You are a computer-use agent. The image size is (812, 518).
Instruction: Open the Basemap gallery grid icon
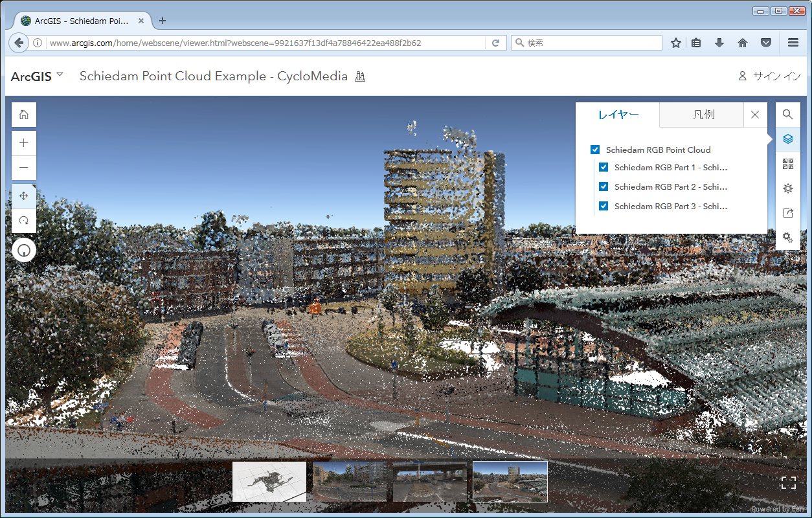788,164
